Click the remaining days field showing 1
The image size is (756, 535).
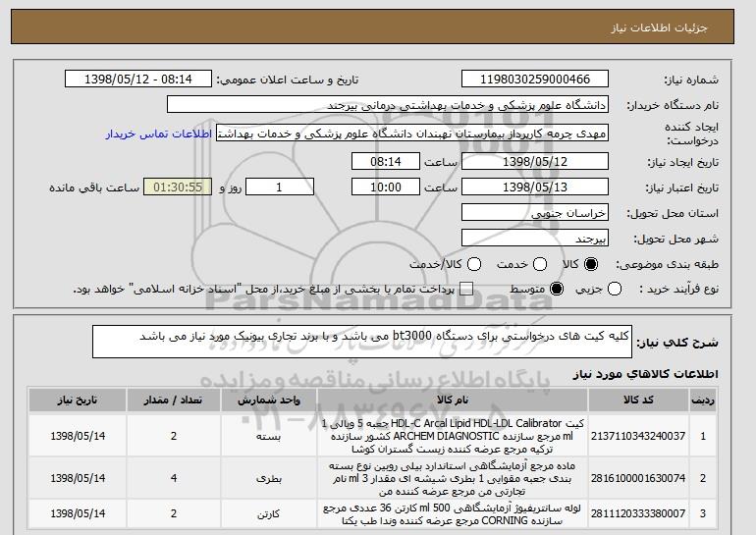tap(280, 187)
